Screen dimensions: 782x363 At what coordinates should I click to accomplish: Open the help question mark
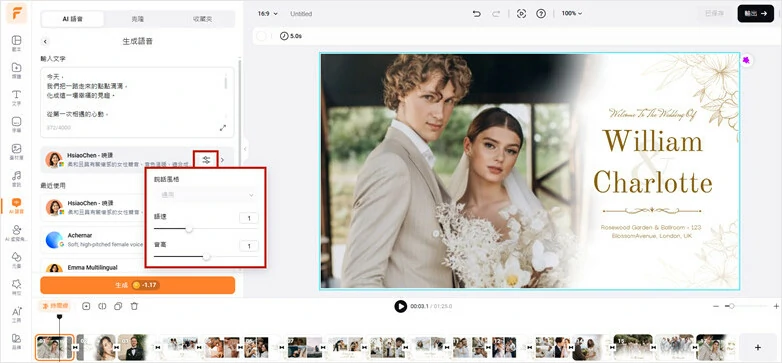pos(541,14)
